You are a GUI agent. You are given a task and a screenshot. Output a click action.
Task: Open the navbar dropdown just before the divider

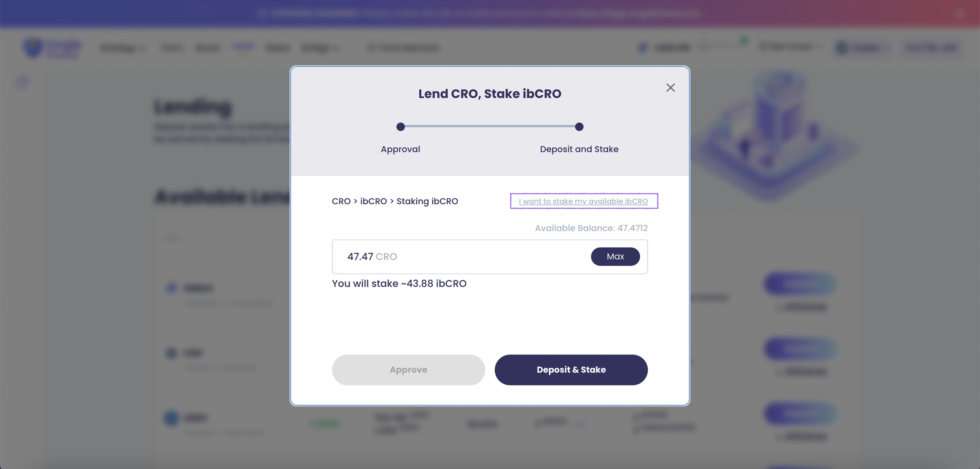click(x=320, y=48)
